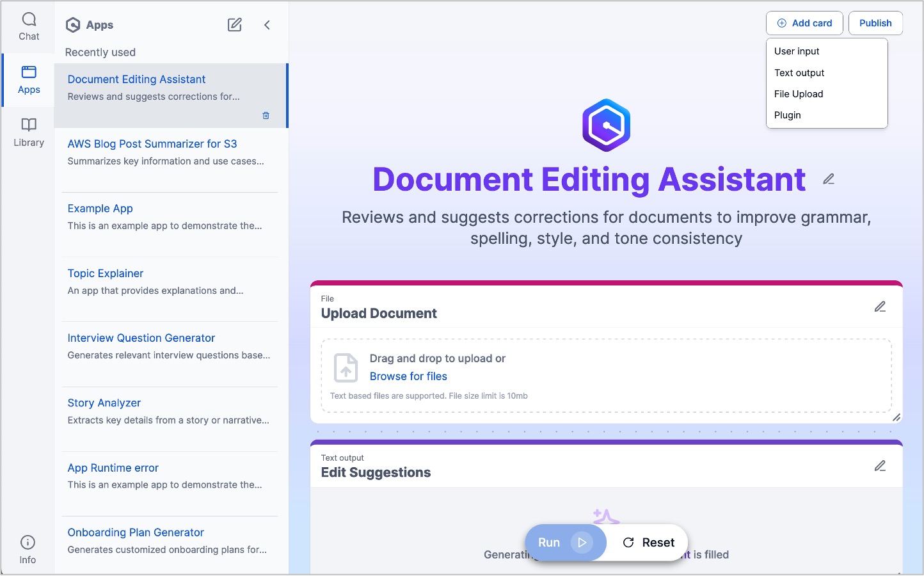Open the Library section in sidebar
Viewport: 924px width, 576px height.
pyautogui.click(x=29, y=132)
